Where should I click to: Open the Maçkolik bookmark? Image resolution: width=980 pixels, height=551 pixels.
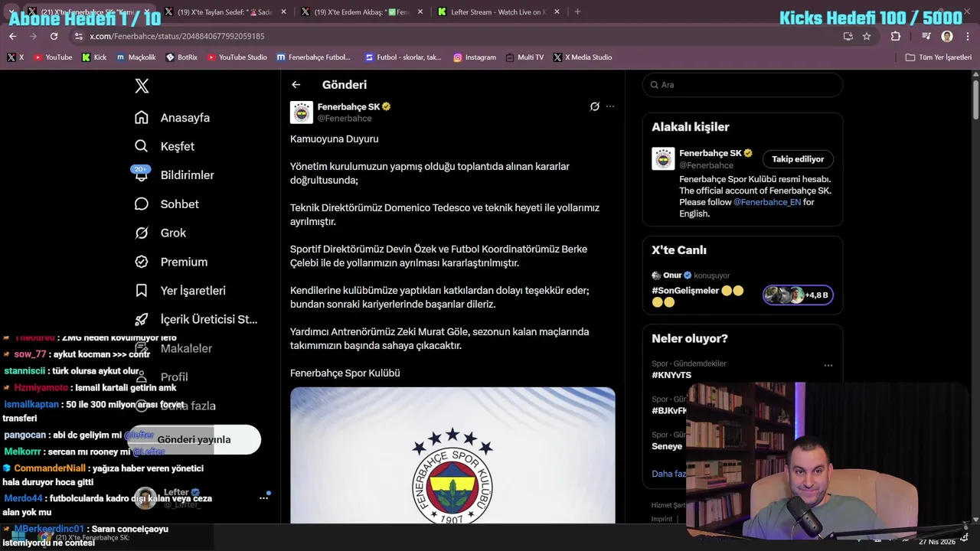tap(136, 57)
